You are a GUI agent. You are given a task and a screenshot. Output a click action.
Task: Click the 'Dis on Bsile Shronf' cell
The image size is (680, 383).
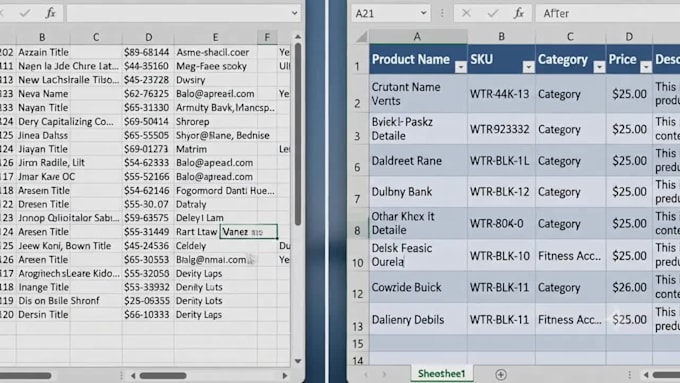click(69, 301)
